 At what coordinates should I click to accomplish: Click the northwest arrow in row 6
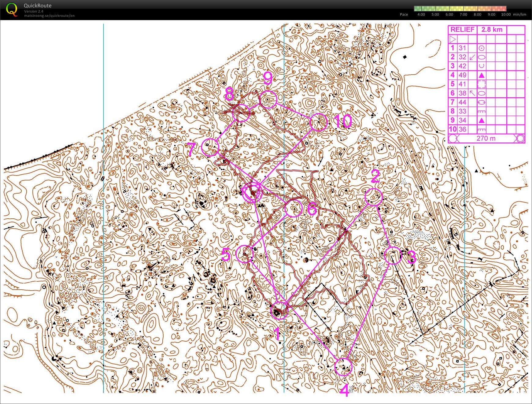pos(472,93)
